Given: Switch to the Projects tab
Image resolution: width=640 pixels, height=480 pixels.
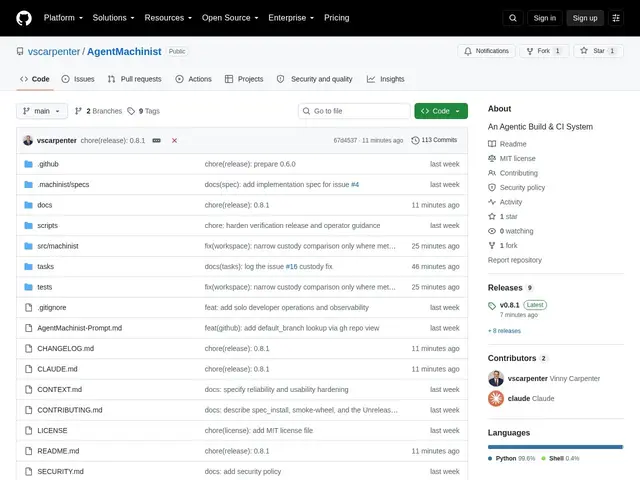Looking at the screenshot, I should pyautogui.click(x=244, y=79).
